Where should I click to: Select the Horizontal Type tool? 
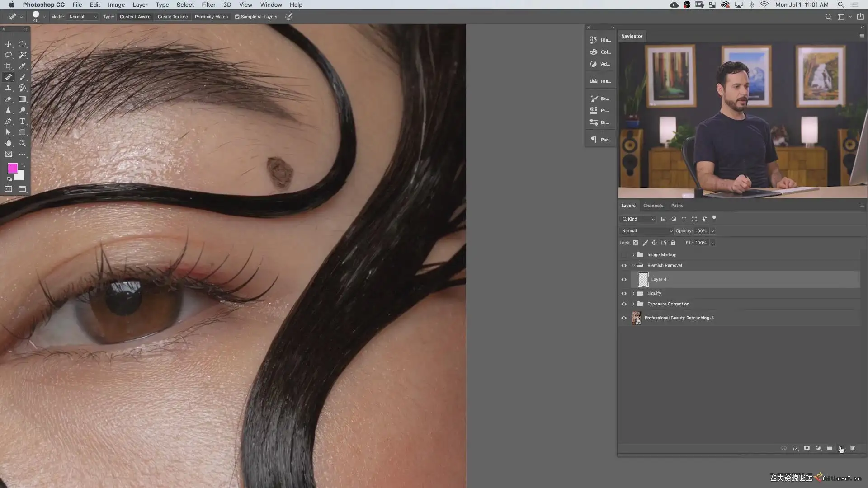22,122
